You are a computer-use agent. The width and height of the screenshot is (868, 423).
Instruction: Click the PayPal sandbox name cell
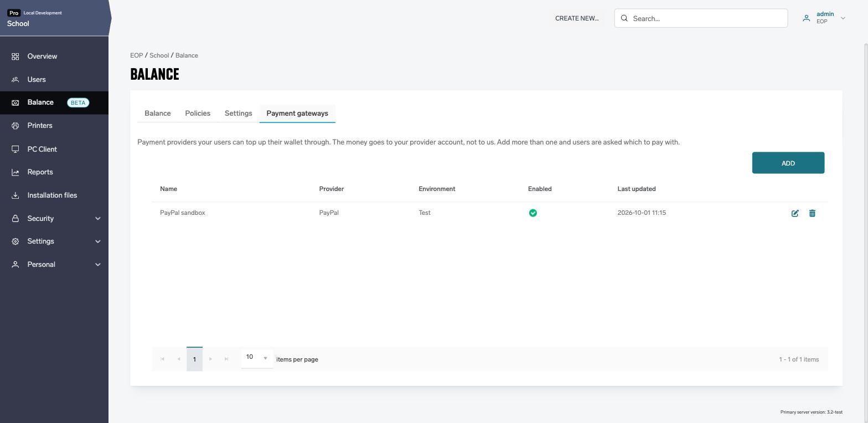tap(183, 213)
